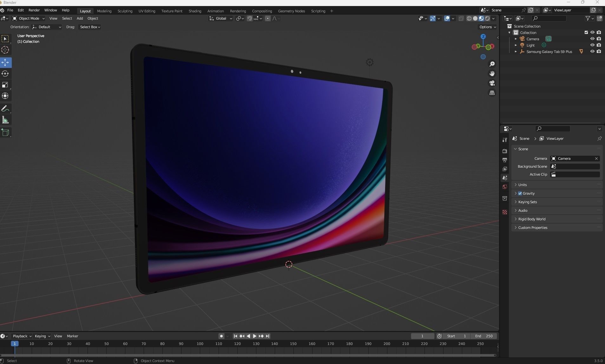Screen dimensions: 605x364
Task: Open the Collection properties tab
Action: pos(505,198)
